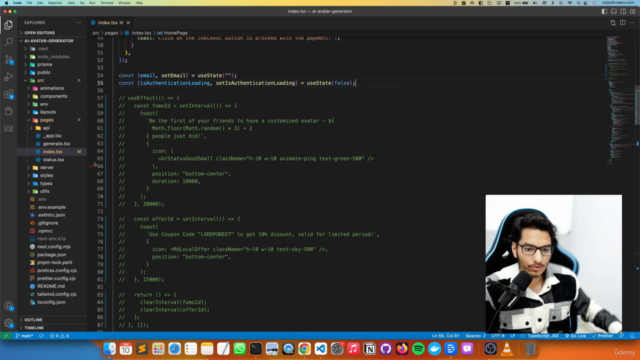Expand the node_modules folder
Screen dimensions: 640x360
pyautogui.click(x=53, y=57)
